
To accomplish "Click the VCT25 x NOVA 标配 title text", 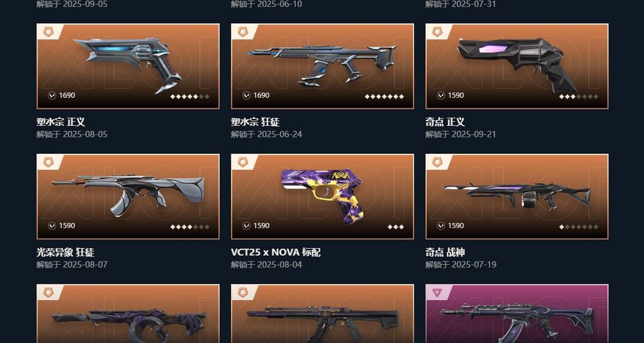I will pos(275,252).
